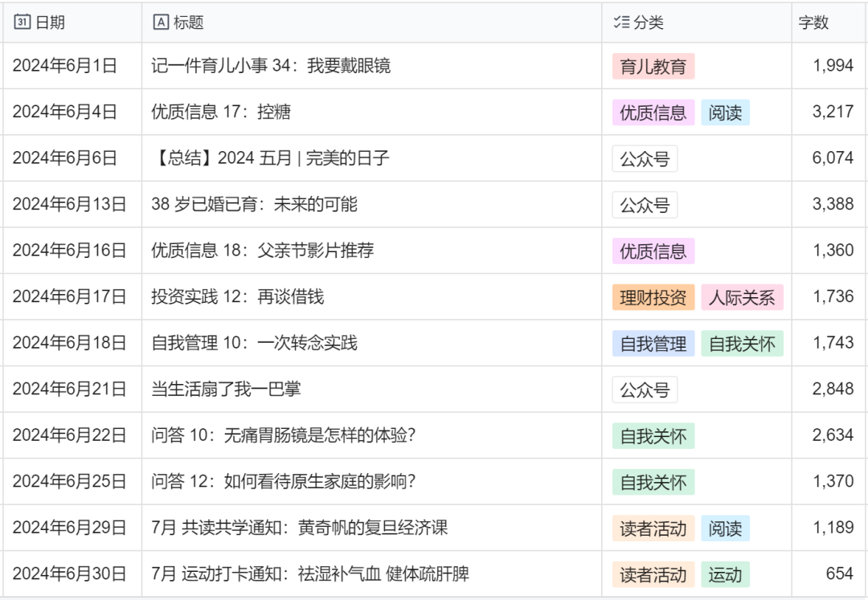
Task: Click the 阅读 tag in the 共读共学通知 row
Action: 725,528
